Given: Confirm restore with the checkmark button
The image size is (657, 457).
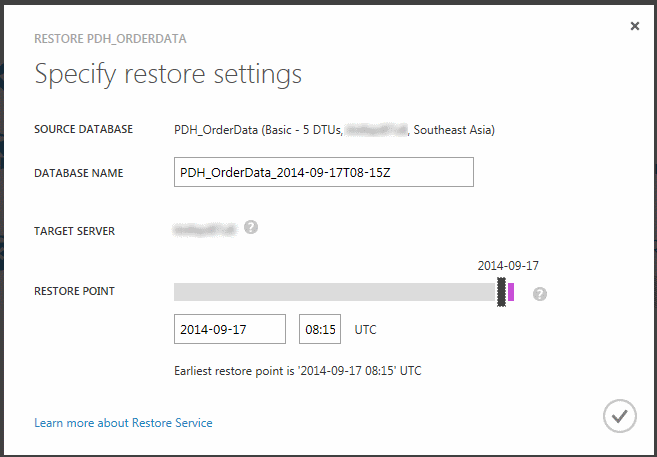Looking at the screenshot, I should click(620, 415).
